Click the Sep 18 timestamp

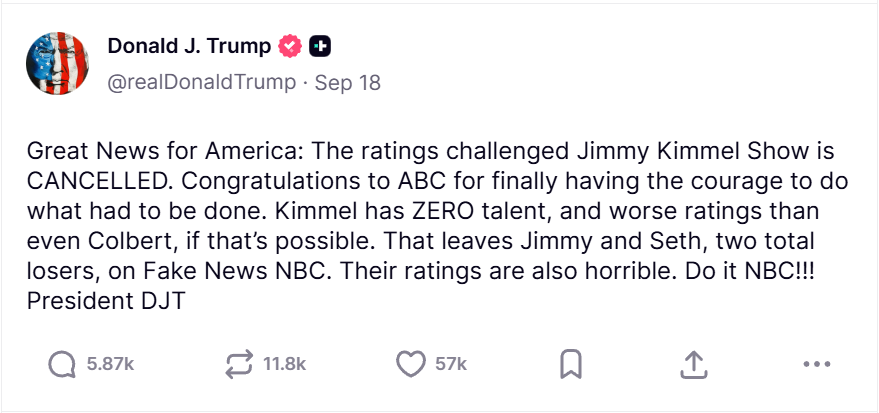[x=348, y=82]
